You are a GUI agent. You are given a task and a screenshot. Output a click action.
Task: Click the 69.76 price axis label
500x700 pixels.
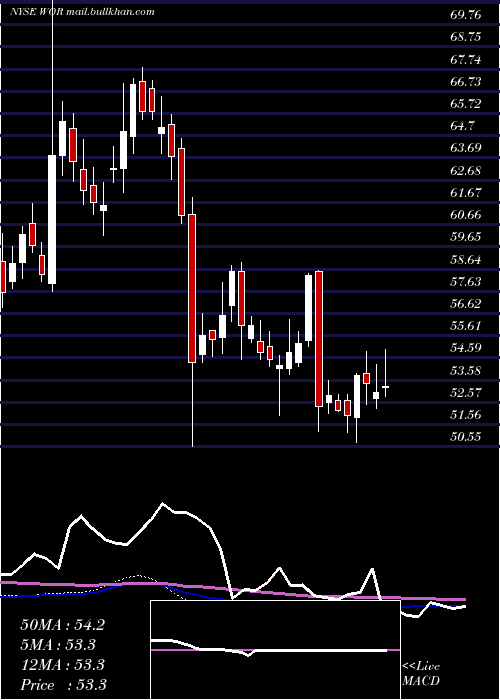click(x=466, y=15)
